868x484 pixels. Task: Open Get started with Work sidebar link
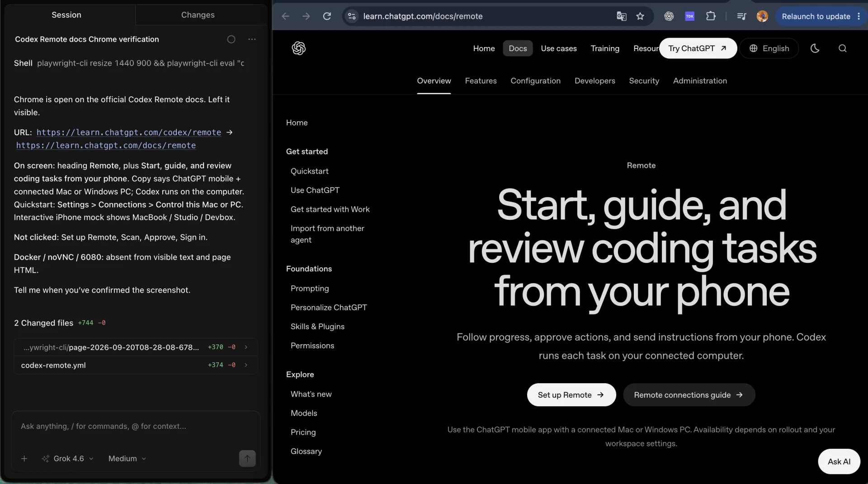tap(330, 209)
